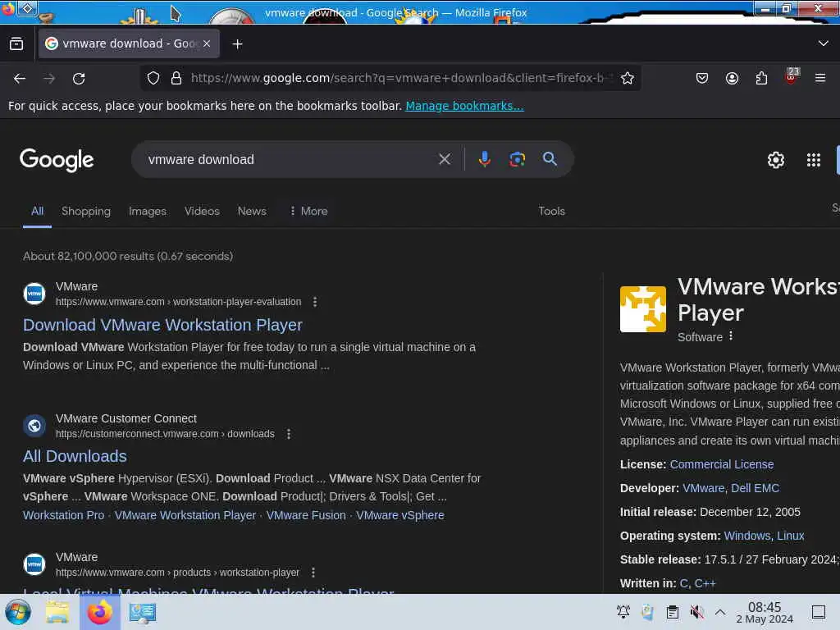
Task: Open C++ language link
Action: (705, 583)
